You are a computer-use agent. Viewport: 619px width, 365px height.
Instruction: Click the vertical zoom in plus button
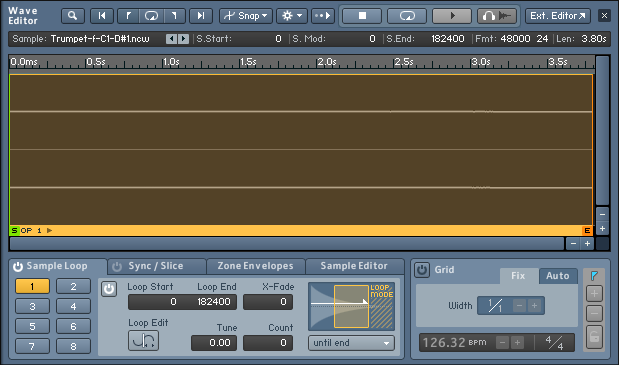602,228
